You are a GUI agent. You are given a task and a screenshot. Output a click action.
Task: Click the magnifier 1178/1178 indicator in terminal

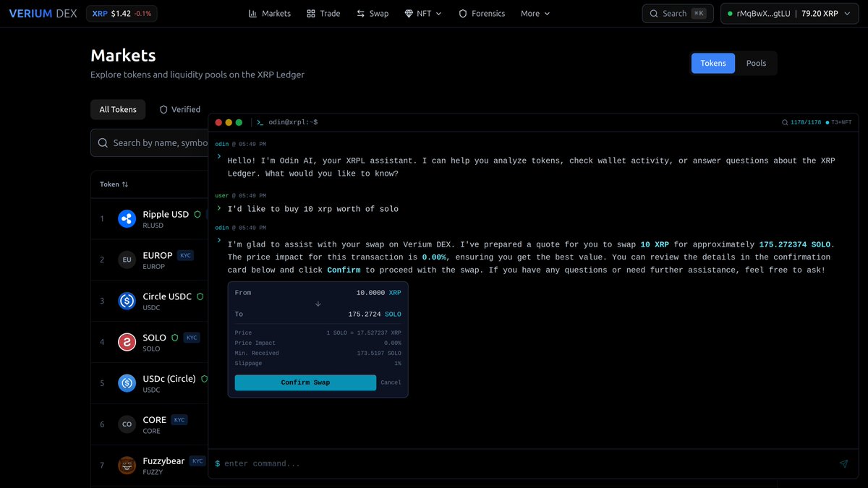802,123
